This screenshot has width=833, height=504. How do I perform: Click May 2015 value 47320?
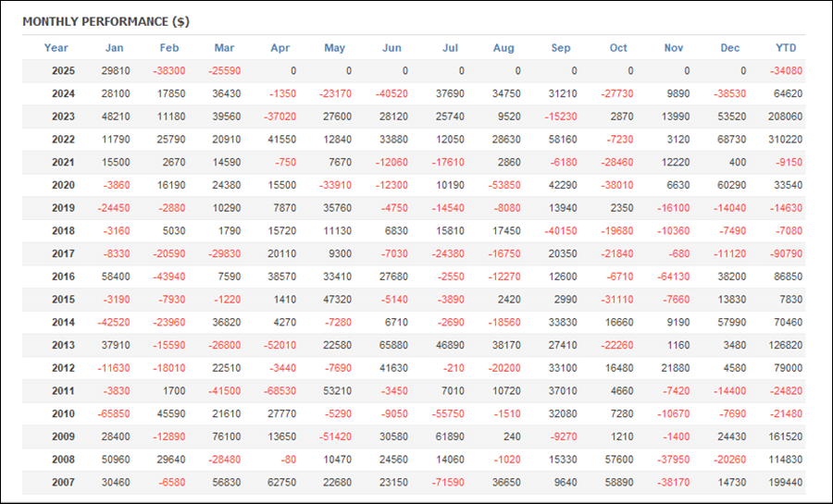[337, 300]
